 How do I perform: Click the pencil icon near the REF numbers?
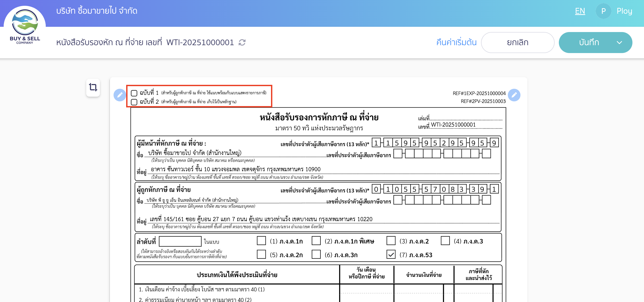click(514, 96)
